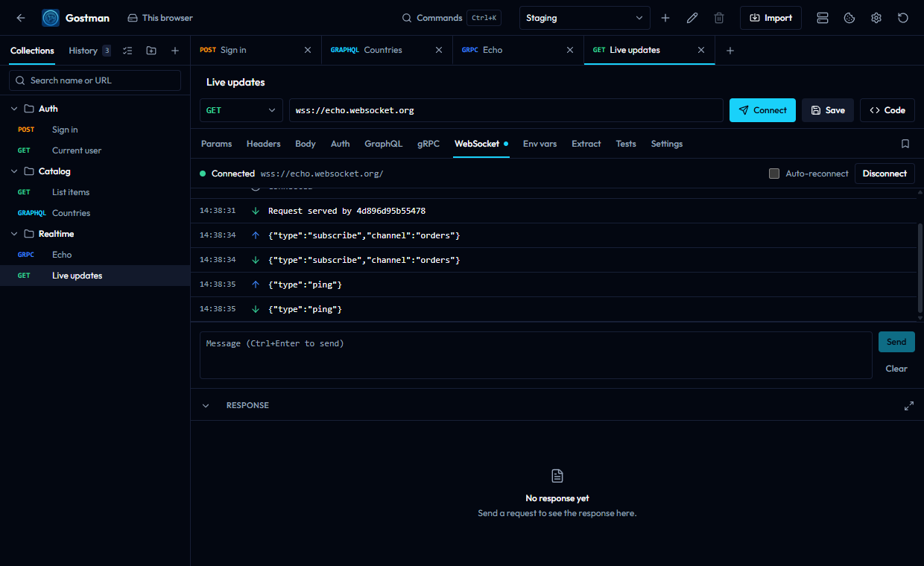Open the gRPC request tab
Image resolution: width=924 pixels, height=566 pixels.
pos(428,144)
